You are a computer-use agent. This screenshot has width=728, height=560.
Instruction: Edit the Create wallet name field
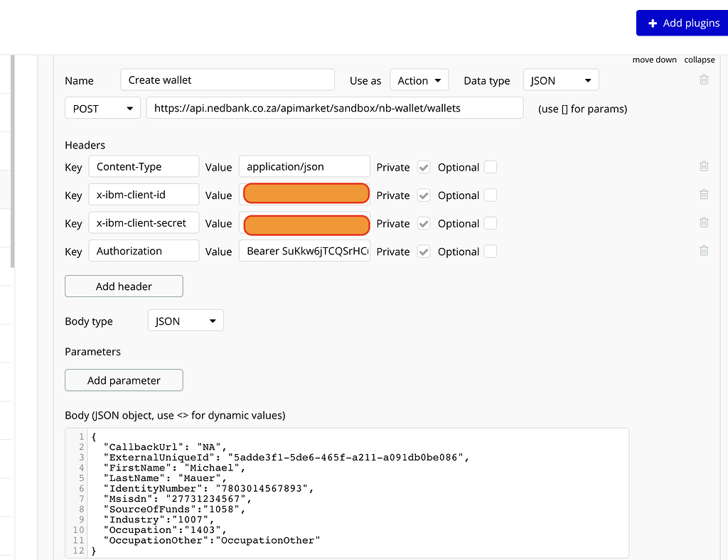pyautogui.click(x=227, y=80)
